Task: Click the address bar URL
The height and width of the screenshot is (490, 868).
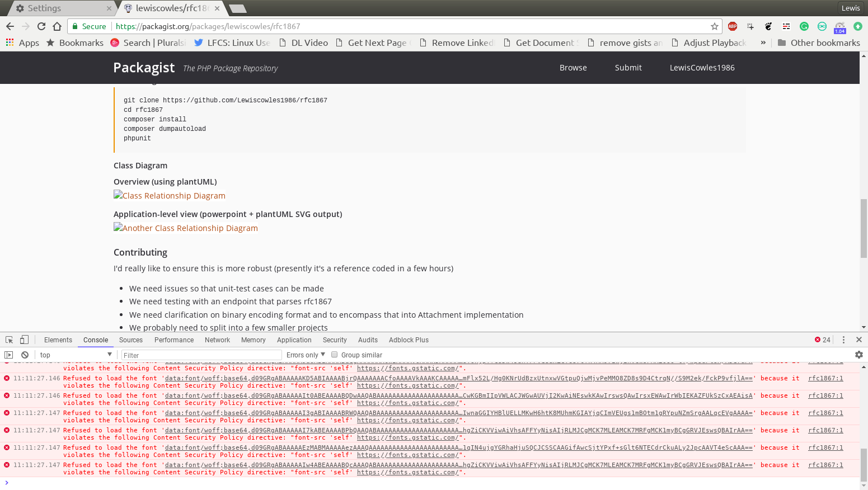Action: pos(208,26)
